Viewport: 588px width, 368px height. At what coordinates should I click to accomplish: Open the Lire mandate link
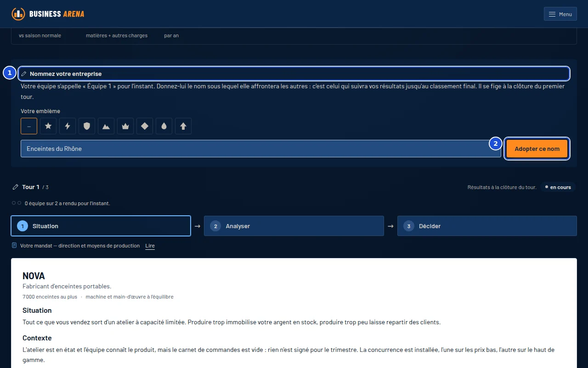[150, 246]
